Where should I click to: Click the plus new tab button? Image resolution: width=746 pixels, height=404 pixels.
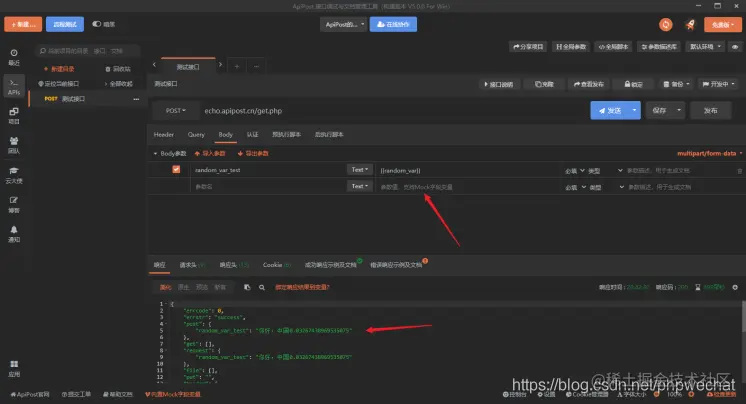click(x=236, y=66)
